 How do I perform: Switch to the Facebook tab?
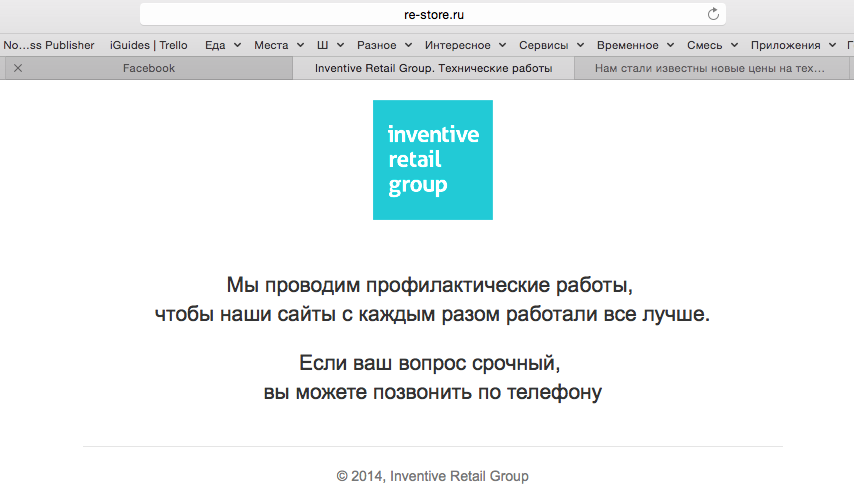click(149, 68)
